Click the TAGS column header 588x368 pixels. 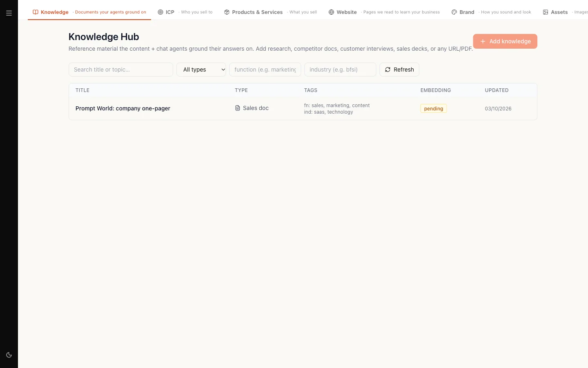311,90
